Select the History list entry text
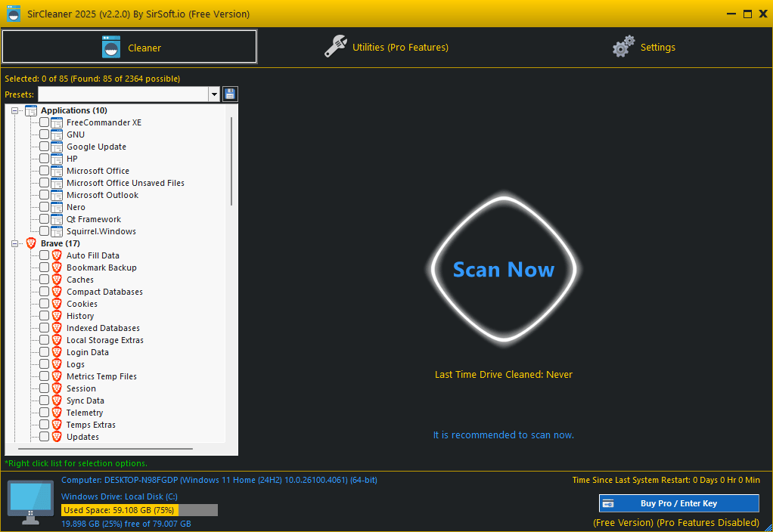The width and height of the screenshot is (773, 532). pyautogui.click(x=80, y=316)
